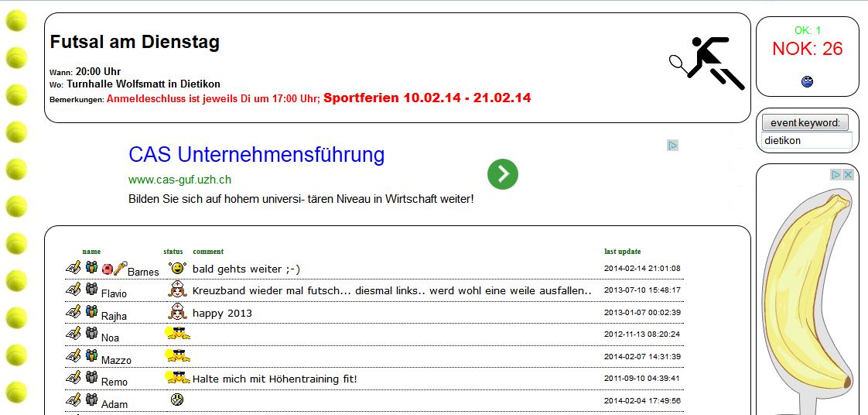Click the edit pencil icon in Remo row
The height and width of the screenshot is (415, 868).
73,377
